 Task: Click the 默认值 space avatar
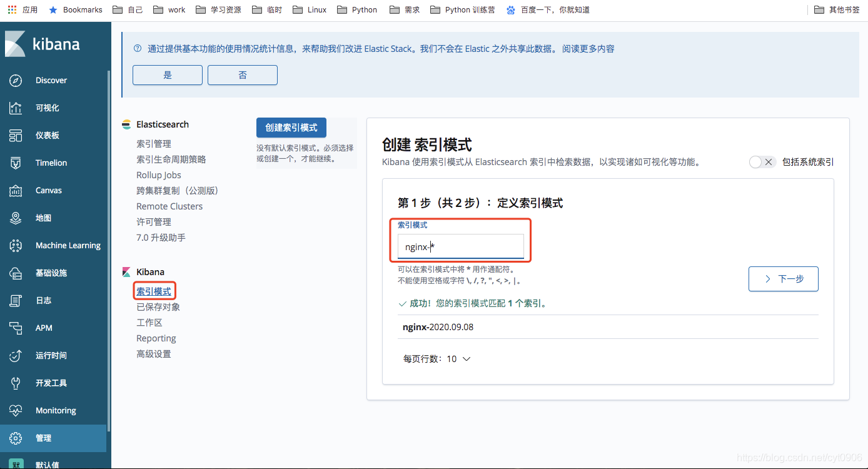click(x=16, y=464)
